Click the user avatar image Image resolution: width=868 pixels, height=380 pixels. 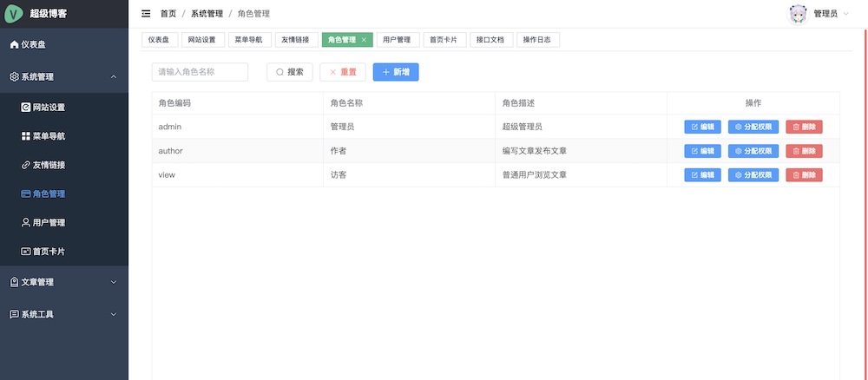pyautogui.click(x=798, y=15)
